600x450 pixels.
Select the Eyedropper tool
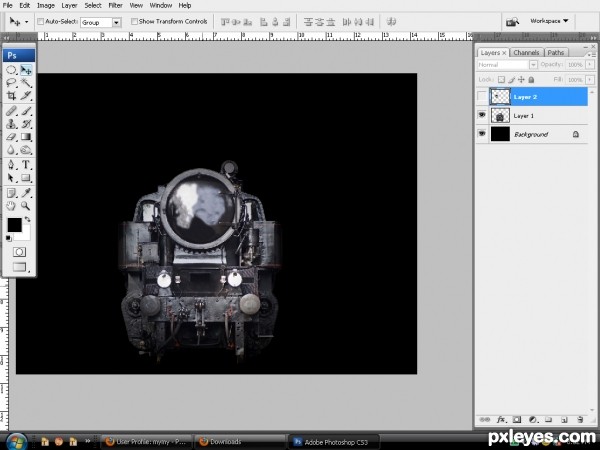pyautogui.click(x=26, y=193)
